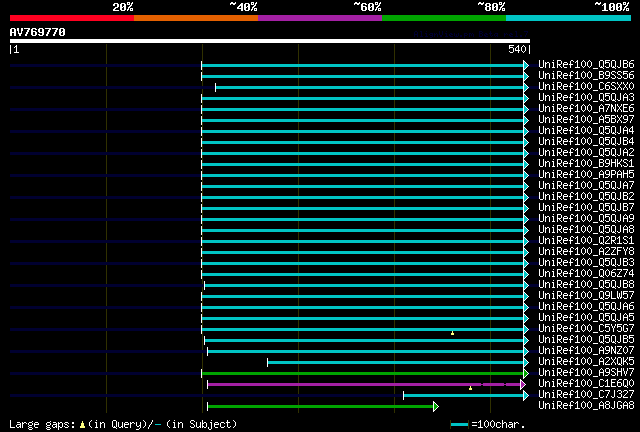The height and width of the screenshot is (432, 640).
Task: Click the white start tick of the C7J327 alignment
Action: coord(404,395)
